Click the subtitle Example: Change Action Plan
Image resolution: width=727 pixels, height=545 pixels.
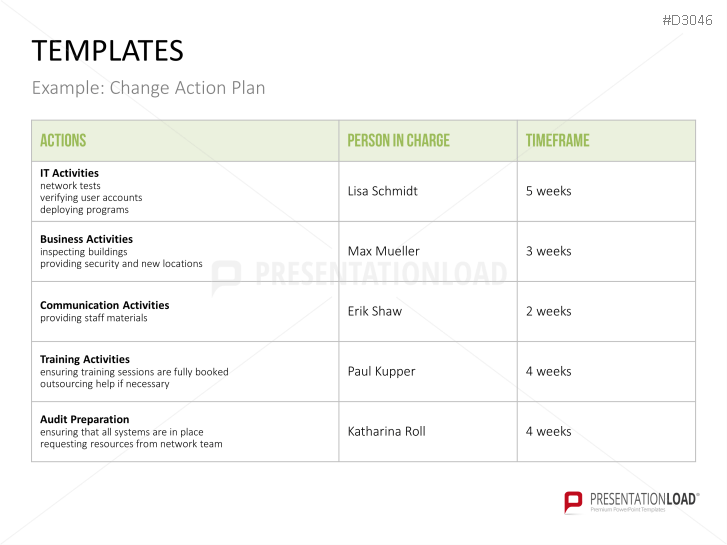(149, 88)
